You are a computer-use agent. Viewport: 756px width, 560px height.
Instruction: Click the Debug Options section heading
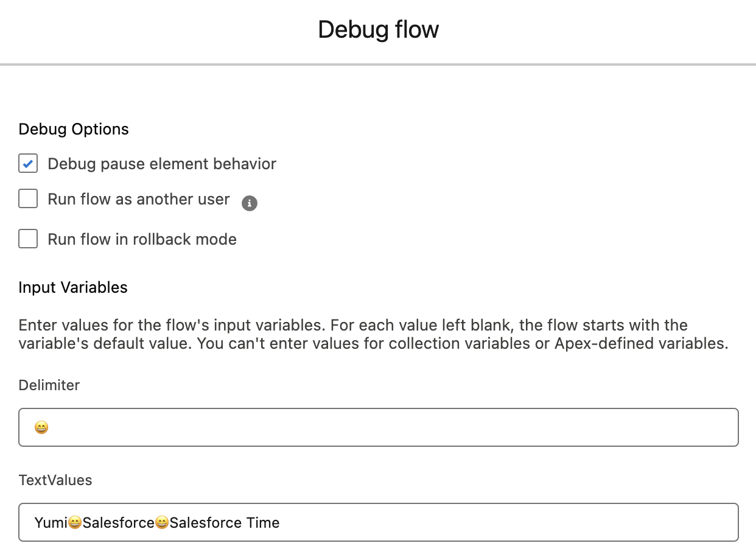pos(73,129)
